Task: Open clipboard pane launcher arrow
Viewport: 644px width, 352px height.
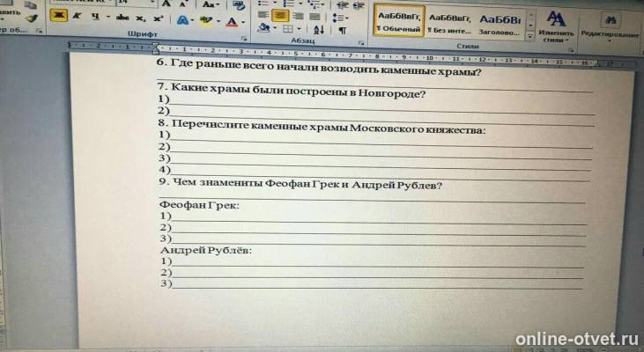Action: click(39, 31)
